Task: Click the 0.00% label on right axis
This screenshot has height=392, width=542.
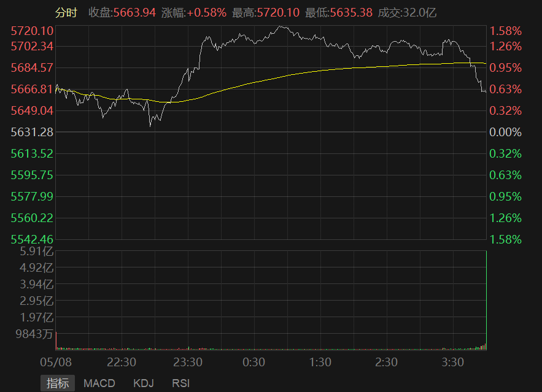Action: pos(506,132)
